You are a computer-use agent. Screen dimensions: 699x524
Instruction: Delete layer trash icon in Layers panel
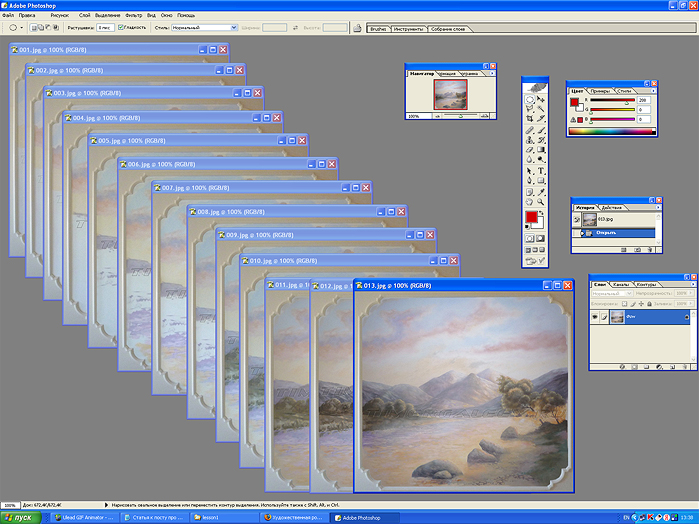point(685,367)
